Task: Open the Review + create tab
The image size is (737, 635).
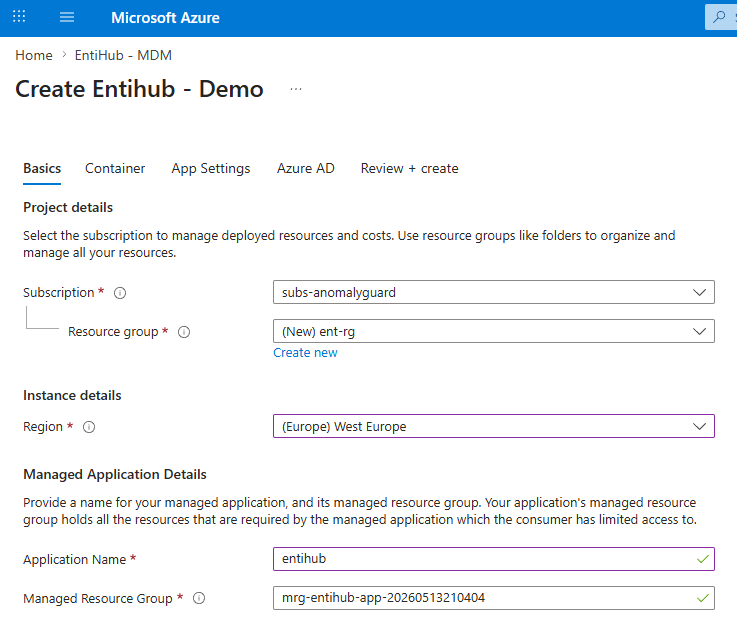Action: 409,168
